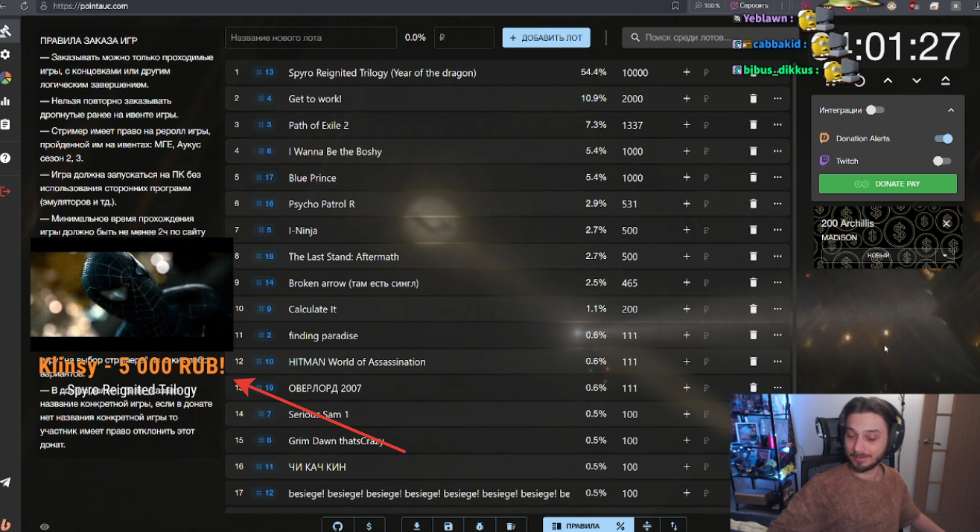
Task: Toggle the eye visibility icon bottom left
Action: tap(45, 527)
